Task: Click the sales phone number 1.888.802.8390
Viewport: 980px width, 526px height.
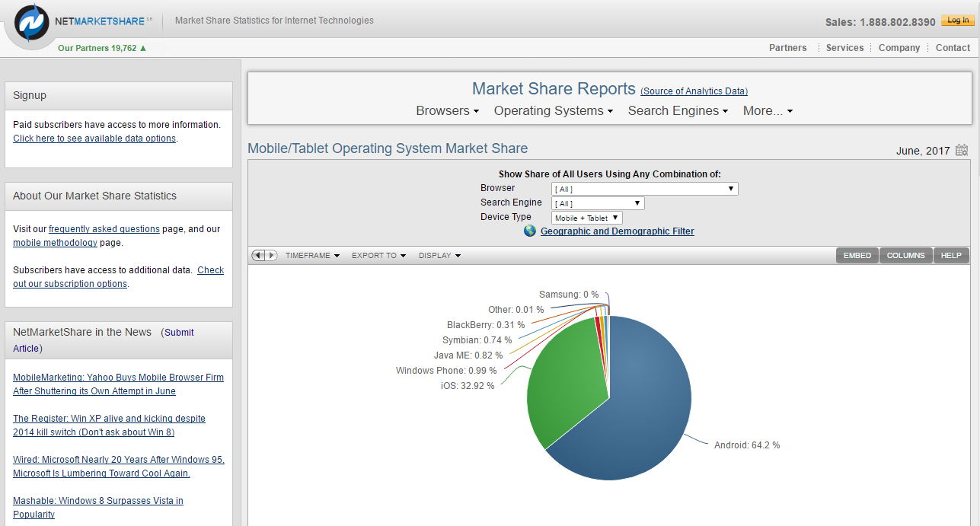Action: [x=896, y=22]
